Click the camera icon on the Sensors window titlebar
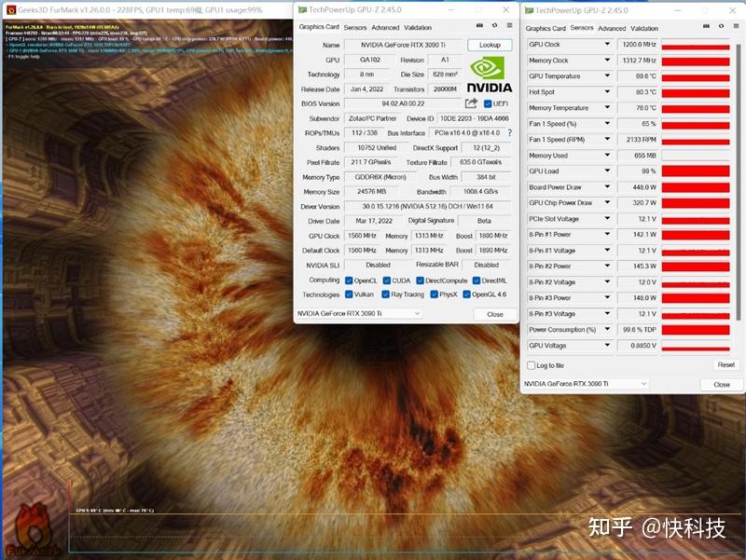The image size is (746, 560). [705, 27]
